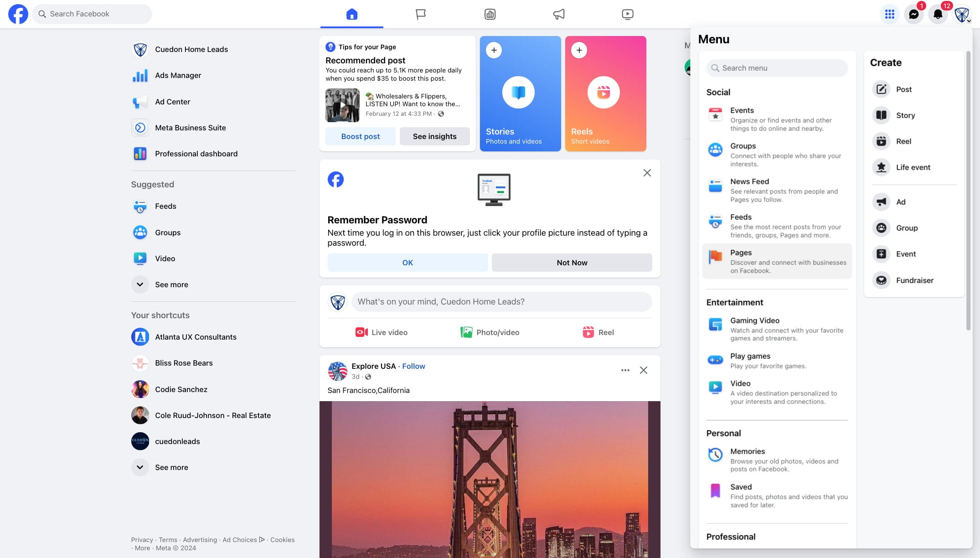980x558 pixels.
Task: Create a Fundraiser
Action: [x=913, y=280]
